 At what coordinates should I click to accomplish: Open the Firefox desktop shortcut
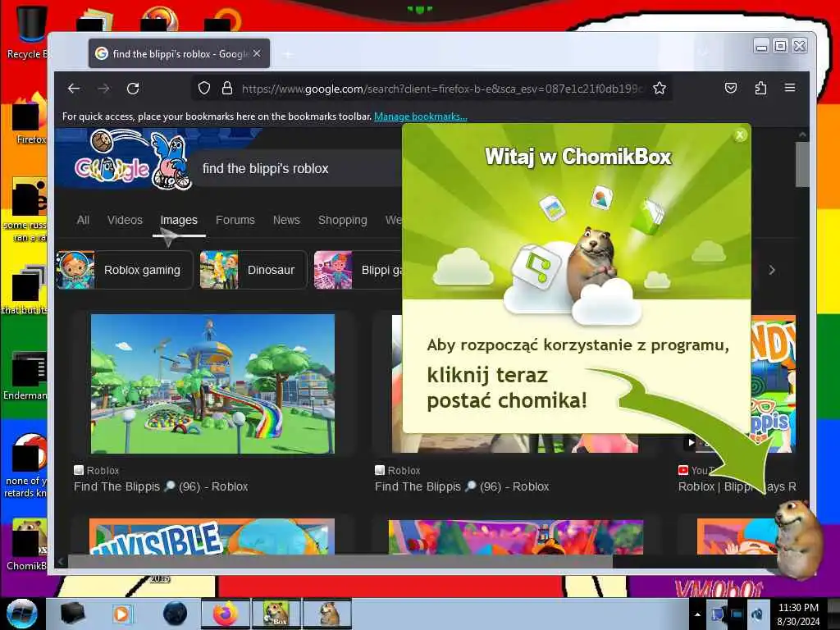30,119
